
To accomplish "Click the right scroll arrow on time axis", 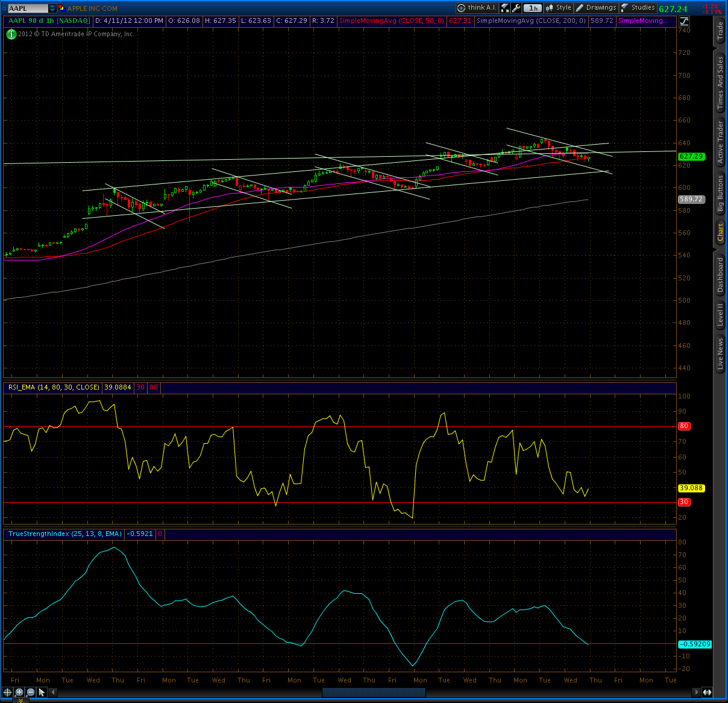I will 696,692.
